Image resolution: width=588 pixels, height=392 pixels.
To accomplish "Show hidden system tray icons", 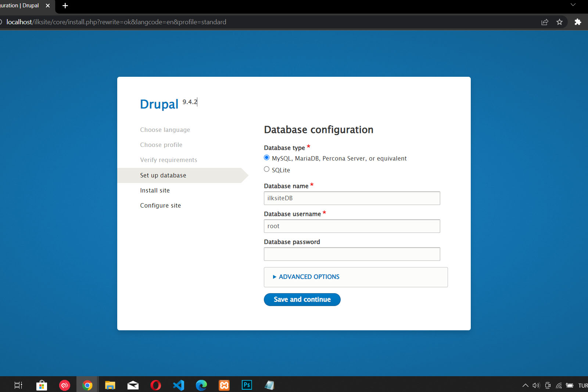I will pos(526,385).
